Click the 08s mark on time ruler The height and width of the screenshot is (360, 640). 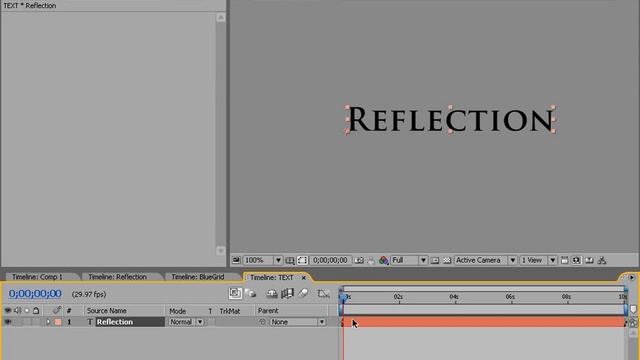[566, 297]
